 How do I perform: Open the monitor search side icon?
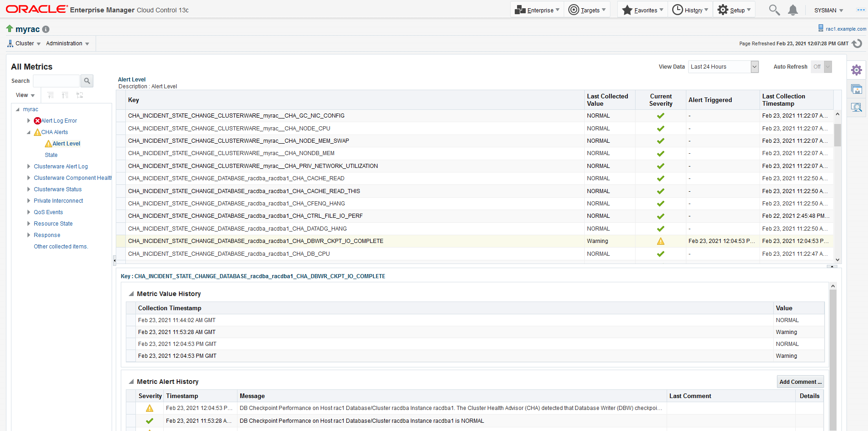[x=857, y=108]
